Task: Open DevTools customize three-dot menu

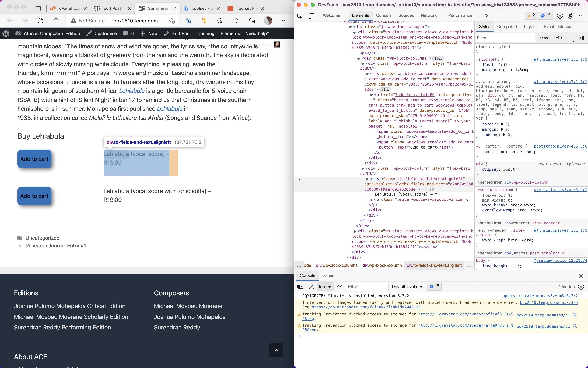Action: 582,16
